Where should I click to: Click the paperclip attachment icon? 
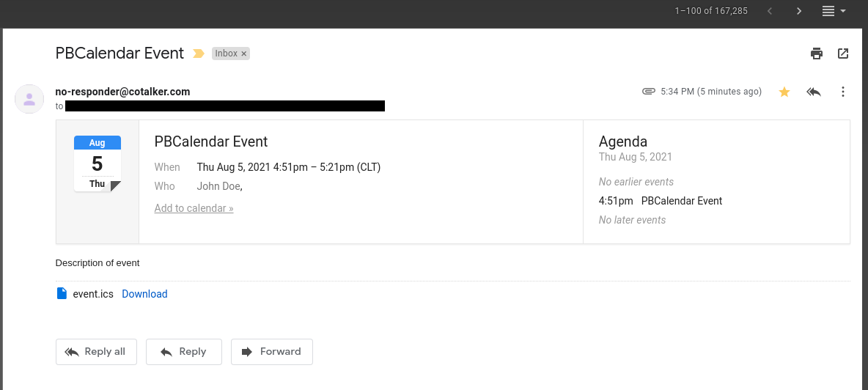pyautogui.click(x=649, y=92)
